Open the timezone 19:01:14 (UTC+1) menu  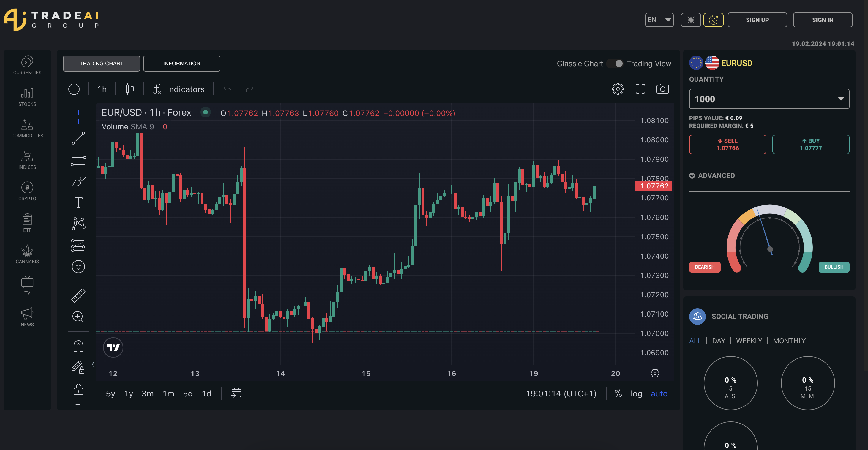[561, 393]
